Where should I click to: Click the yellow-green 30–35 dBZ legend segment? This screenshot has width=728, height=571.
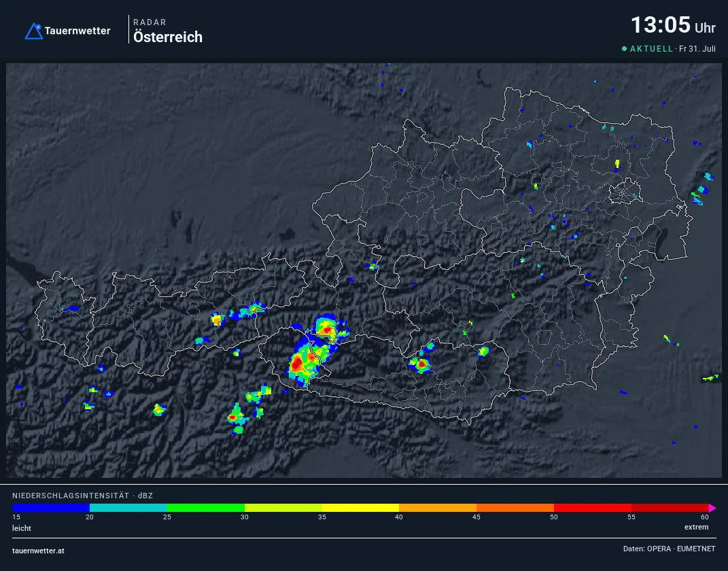(x=283, y=508)
